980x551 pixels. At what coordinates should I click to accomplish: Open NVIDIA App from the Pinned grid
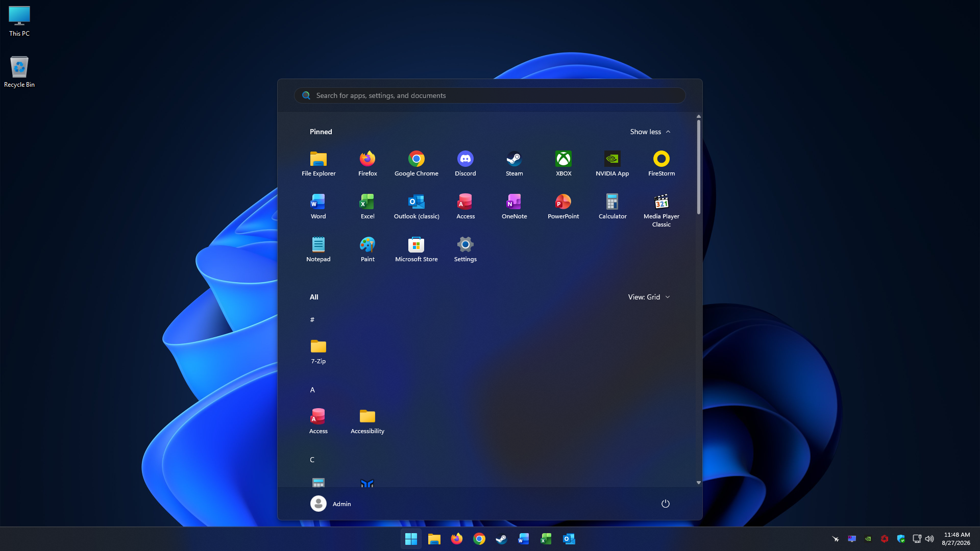(612, 164)
